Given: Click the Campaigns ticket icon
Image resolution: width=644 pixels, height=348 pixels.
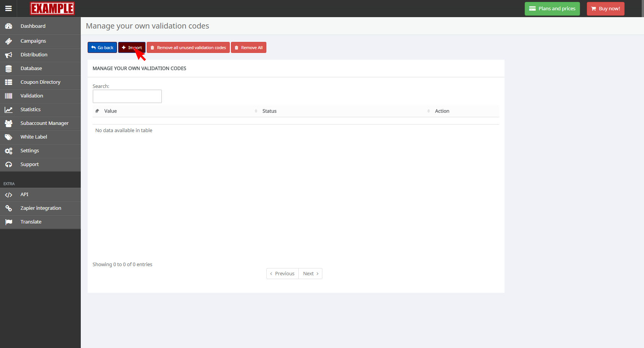Looking at the screenshot, I should point(8,41).
